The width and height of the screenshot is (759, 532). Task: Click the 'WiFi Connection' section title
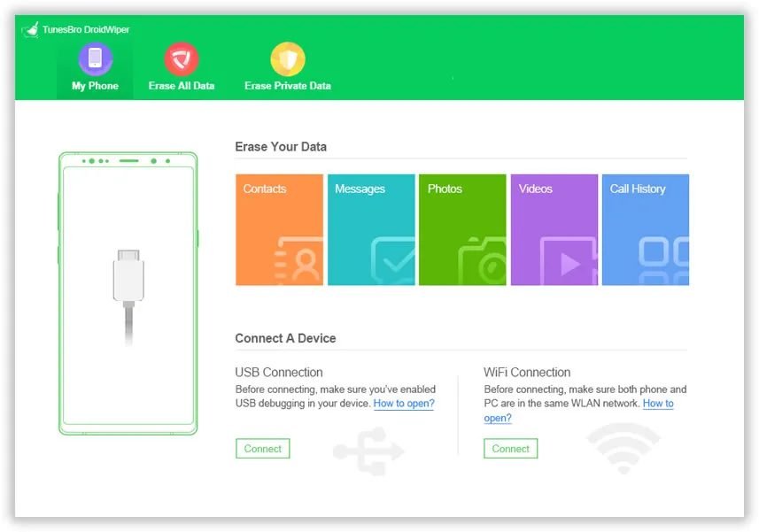point(527,373)
